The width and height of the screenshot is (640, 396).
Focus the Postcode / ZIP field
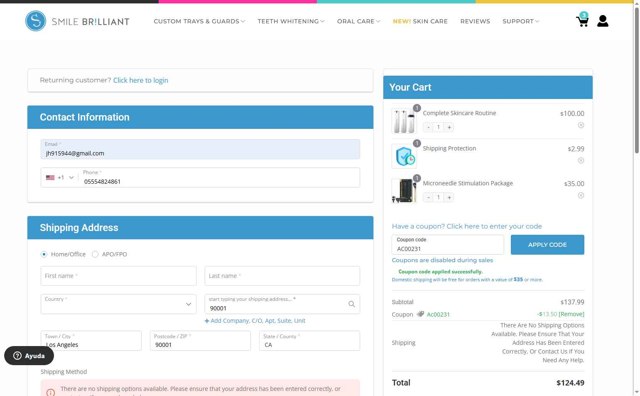click(x=200, y=340)
